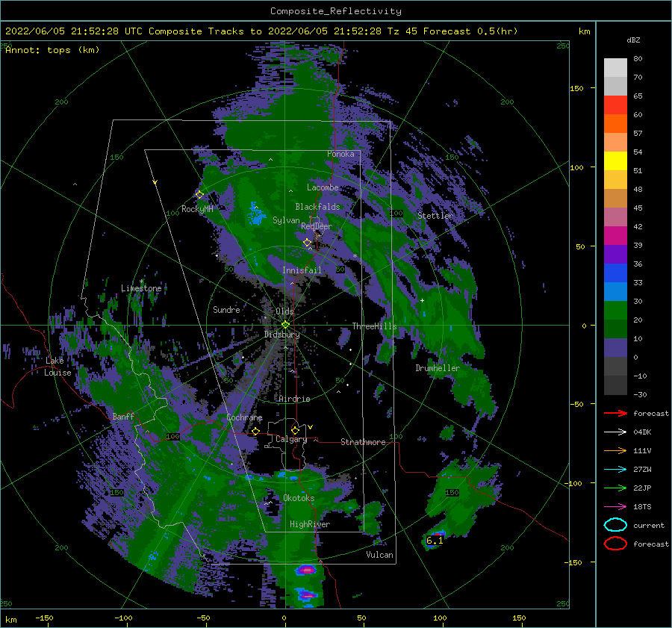Click the HighRiver city label

point(310,524)
